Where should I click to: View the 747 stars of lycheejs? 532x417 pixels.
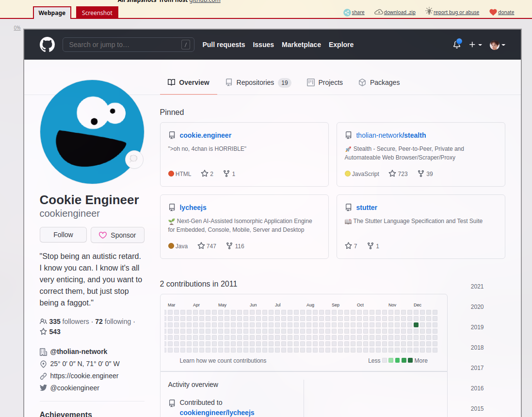tap(207, 246)
